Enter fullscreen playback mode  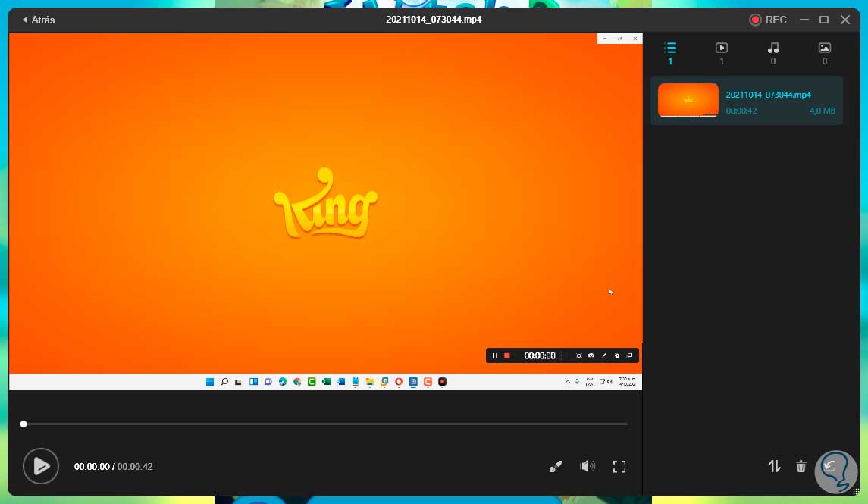(619, 466)
